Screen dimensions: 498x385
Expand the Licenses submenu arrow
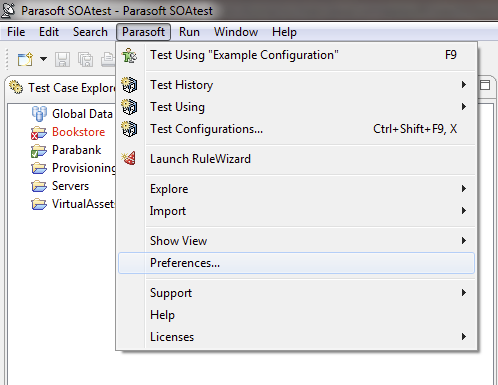point(464,337)
